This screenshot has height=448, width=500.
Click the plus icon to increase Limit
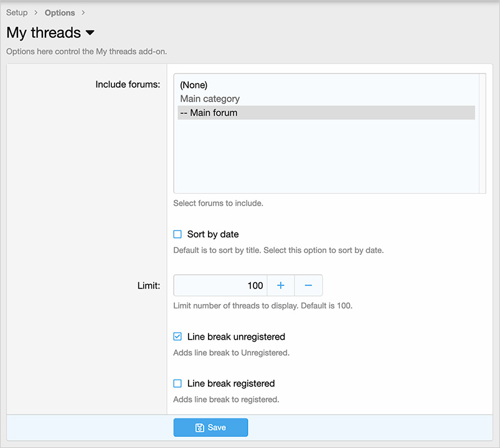point(281,285)
